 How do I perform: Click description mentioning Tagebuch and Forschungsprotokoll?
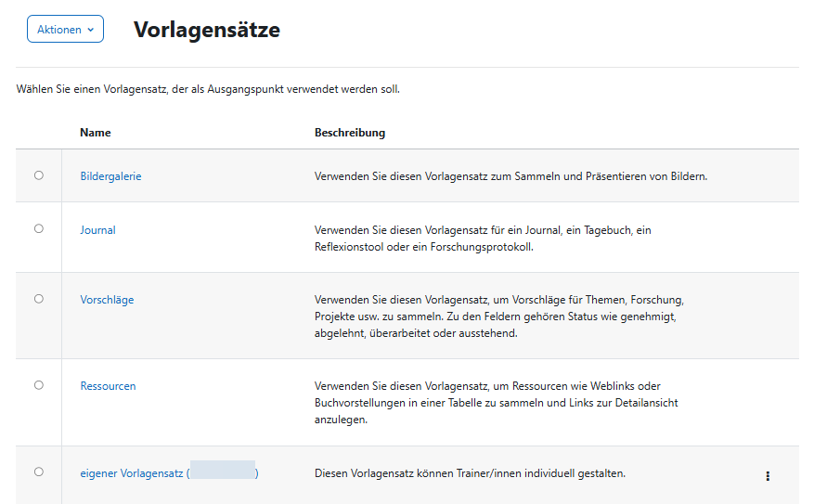pyautogui.click(x=483, y=239)
